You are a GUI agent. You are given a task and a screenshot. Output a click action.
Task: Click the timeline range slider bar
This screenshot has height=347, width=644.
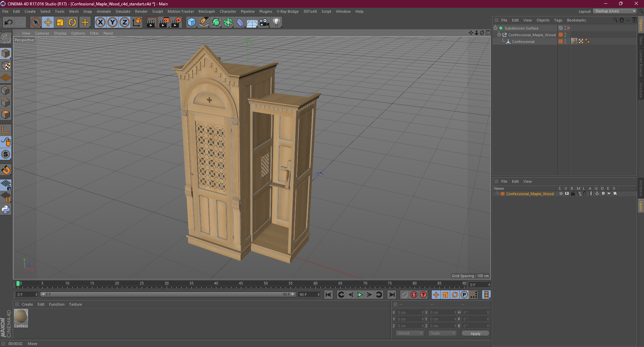tap(168, 294)
